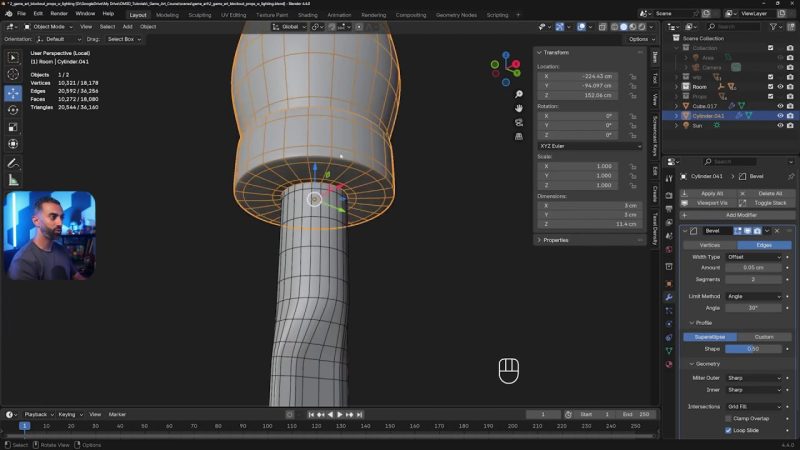
Task: Adjust the bevel Shape slider
Action: pyautogui.click(x=754, y=349)
